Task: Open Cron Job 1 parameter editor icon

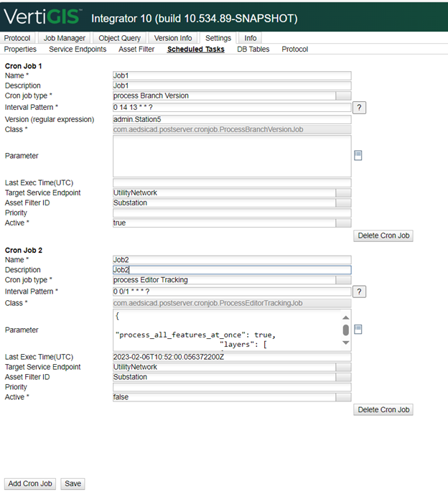Action: [x=358, y=155]
